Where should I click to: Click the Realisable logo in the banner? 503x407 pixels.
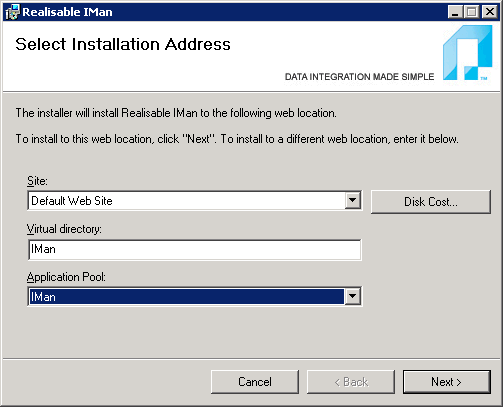point(468,53)
